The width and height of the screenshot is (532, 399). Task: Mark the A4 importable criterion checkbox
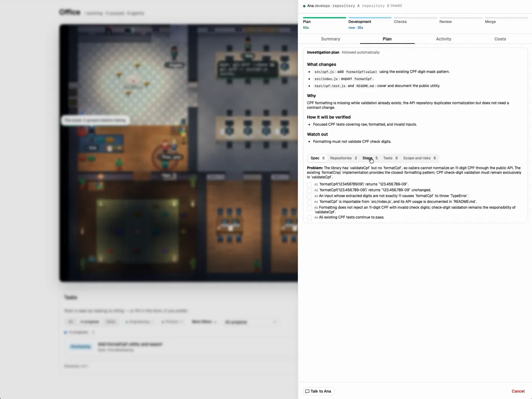point(310,202)
